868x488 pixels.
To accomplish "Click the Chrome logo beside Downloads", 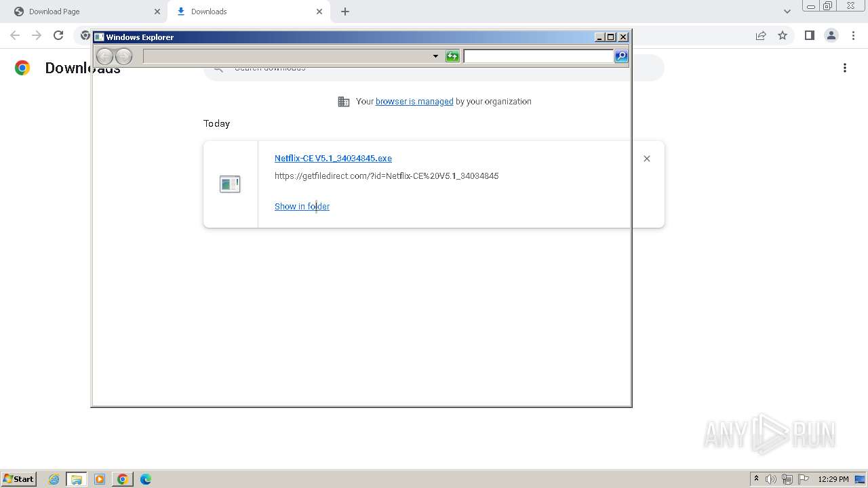I will coord(22,68).
